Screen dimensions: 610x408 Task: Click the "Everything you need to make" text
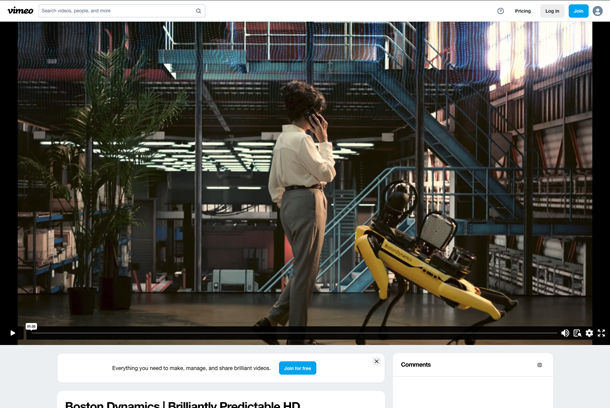(x=191, y=368)
